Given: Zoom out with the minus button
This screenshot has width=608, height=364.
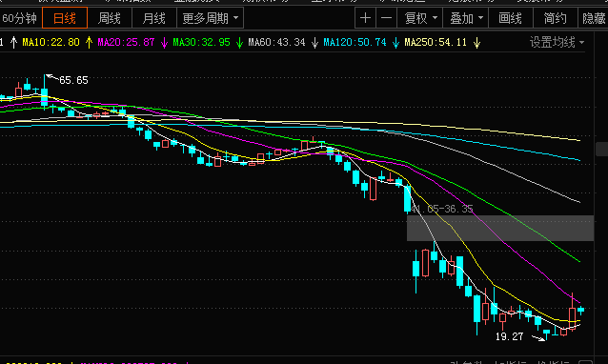Looking at the screenshot, I should coord(386,18).
